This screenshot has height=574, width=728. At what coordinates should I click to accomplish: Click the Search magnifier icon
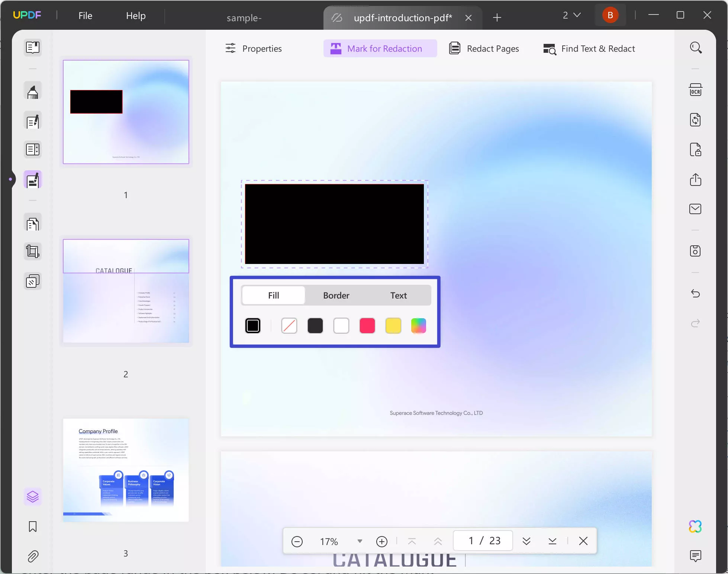(x=696, y=48)
